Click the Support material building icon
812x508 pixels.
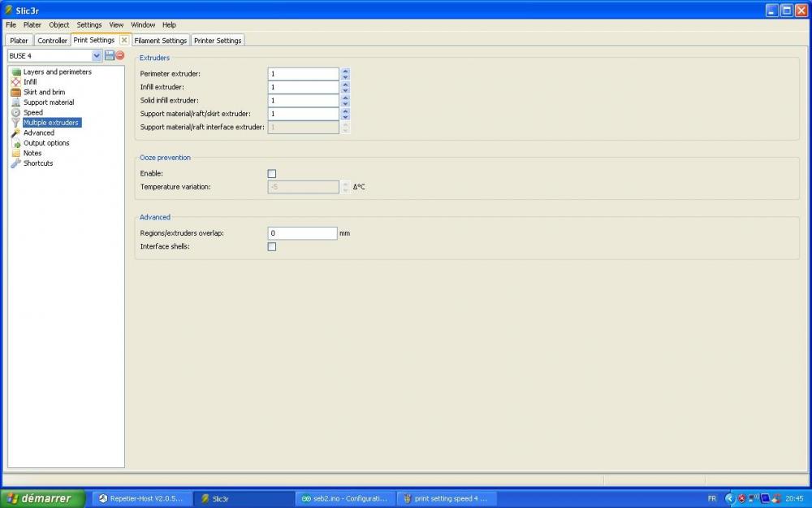(16, 102)
